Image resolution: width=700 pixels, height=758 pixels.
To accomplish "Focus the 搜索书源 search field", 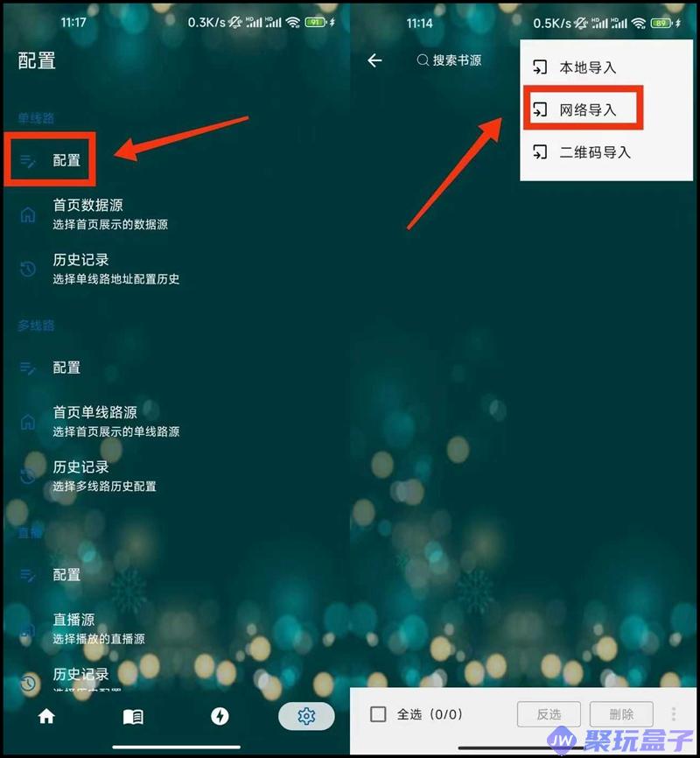I will [x=450, y=60].
